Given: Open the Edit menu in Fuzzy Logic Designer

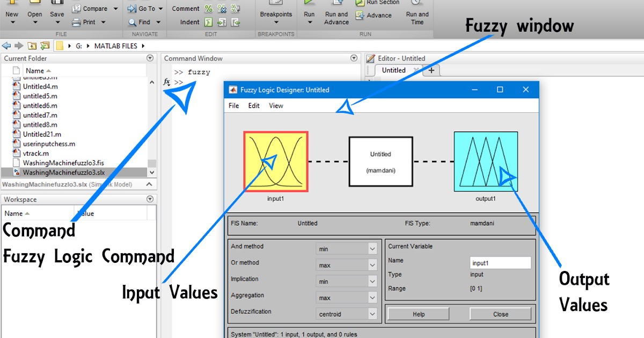Looking at the screenshot, I should coord(254,106).
